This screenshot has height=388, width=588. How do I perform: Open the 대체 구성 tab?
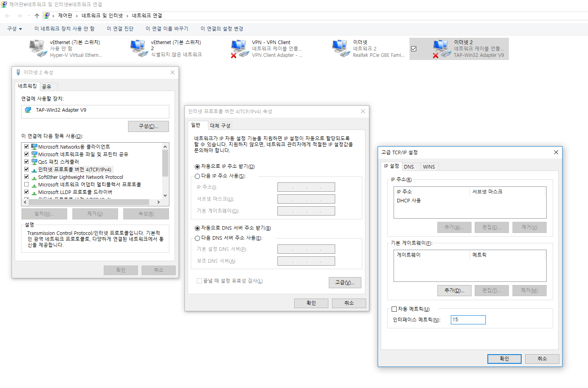(x=220, y=126)
